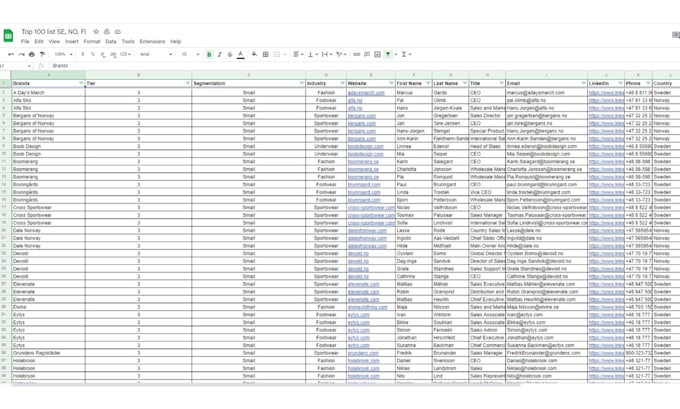Open the Data menu
This screenshot has width=680, height=409.
pyautogui.click(x=111, y=42)
